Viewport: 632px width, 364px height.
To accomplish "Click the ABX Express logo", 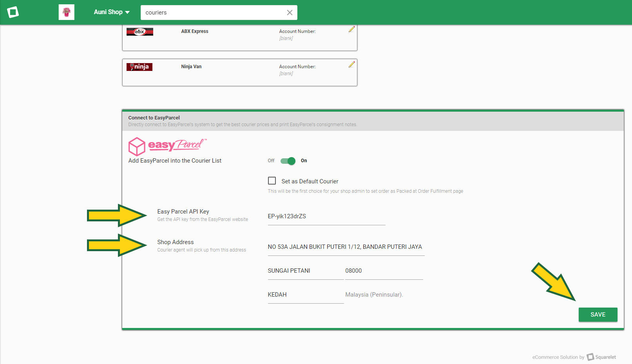I will [x=140, y=32].
